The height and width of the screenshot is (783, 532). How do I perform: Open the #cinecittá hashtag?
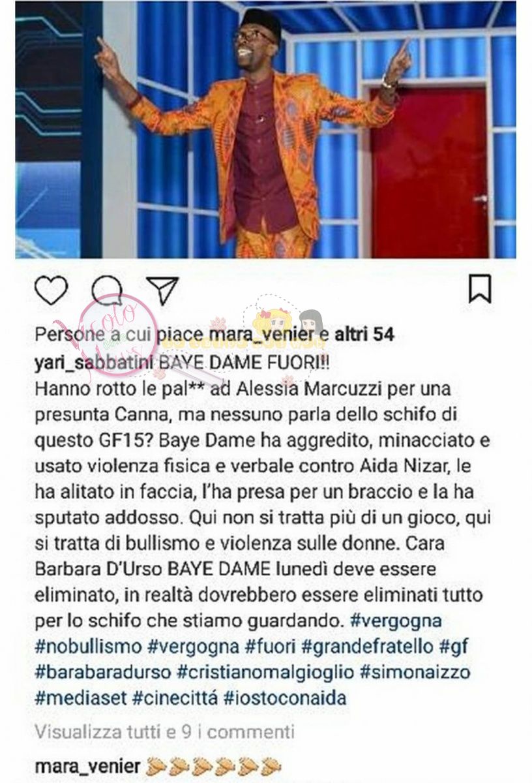point(174,698)
